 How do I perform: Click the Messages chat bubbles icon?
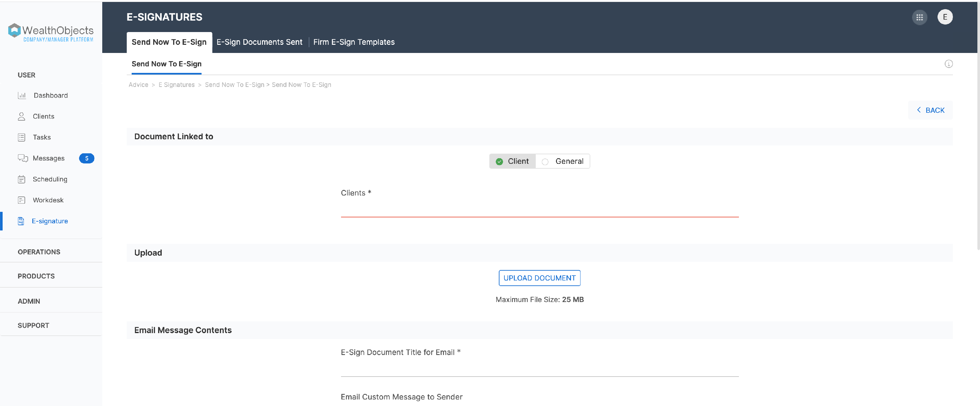point(23,159)
